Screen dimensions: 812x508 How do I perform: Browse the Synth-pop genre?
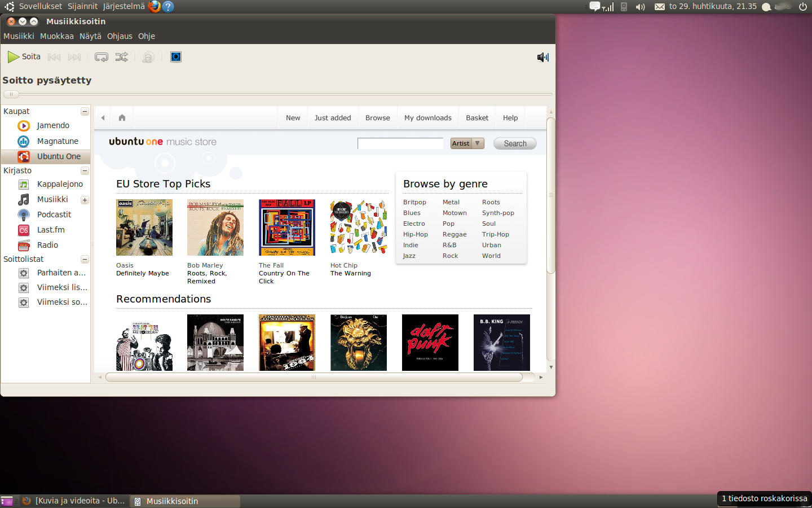tap(498, 213)
